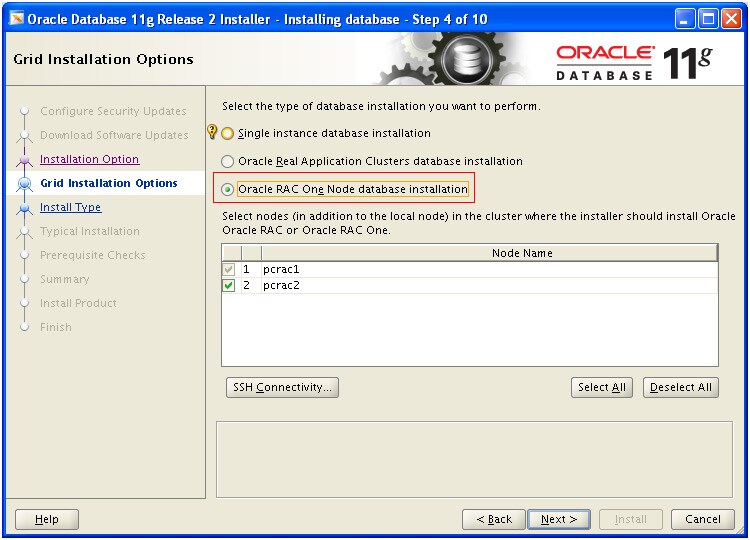Click Select All nodes button
Image resolution: width=750 pixels, height=540 pixels.
point(602,387)
